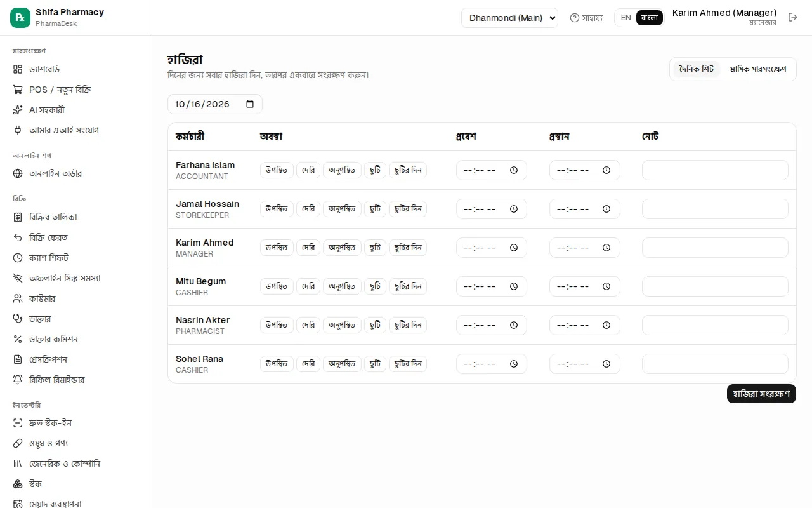812x508 pixels.
Task: Mark Jamal Hossain as দেরি
Action: (x=308, y=209)
